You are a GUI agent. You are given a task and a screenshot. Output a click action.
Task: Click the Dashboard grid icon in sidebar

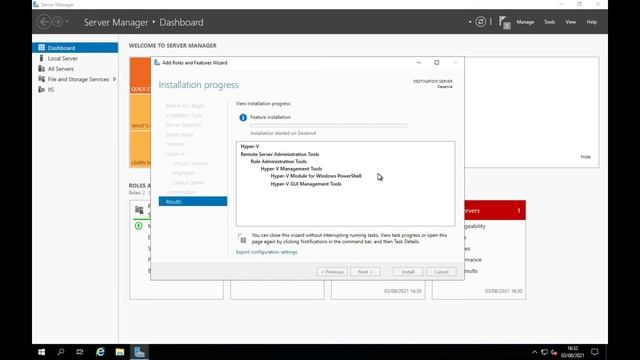[x=41, y=48]
